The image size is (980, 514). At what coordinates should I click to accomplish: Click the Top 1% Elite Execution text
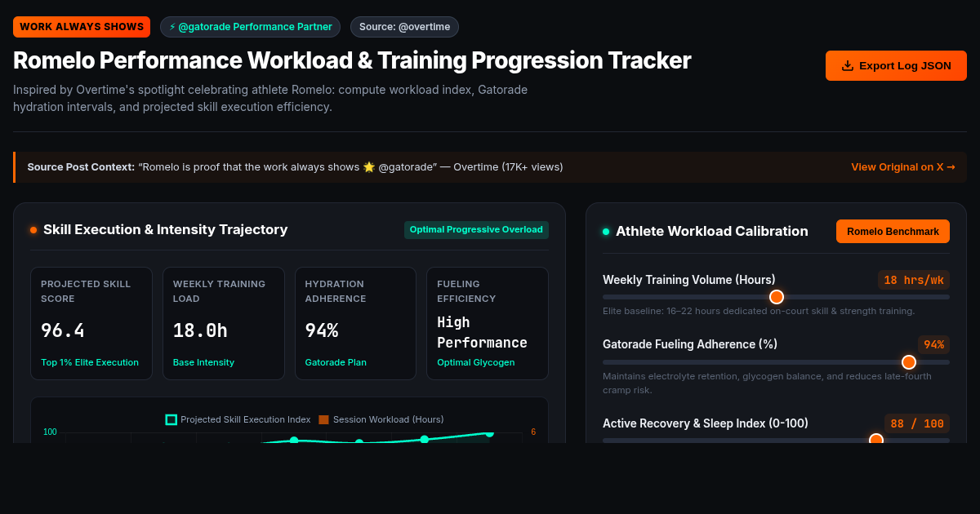point(90,362)
